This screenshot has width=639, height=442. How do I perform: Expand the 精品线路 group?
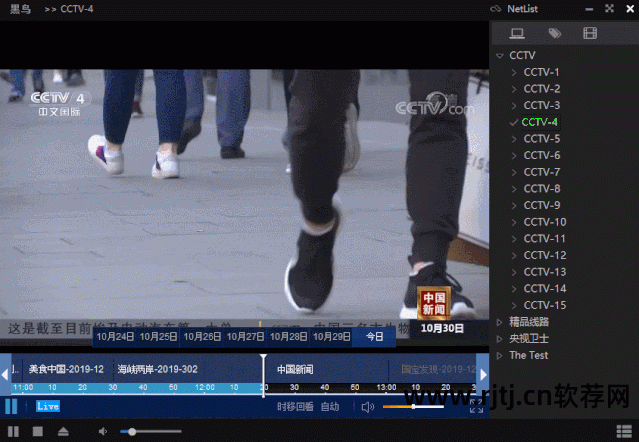coord(500,322)
